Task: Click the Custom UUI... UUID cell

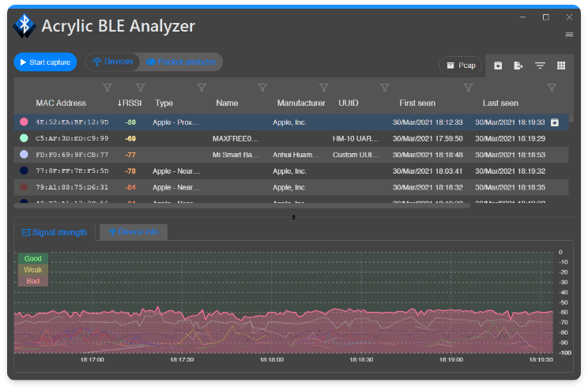Action: (356, 155)
